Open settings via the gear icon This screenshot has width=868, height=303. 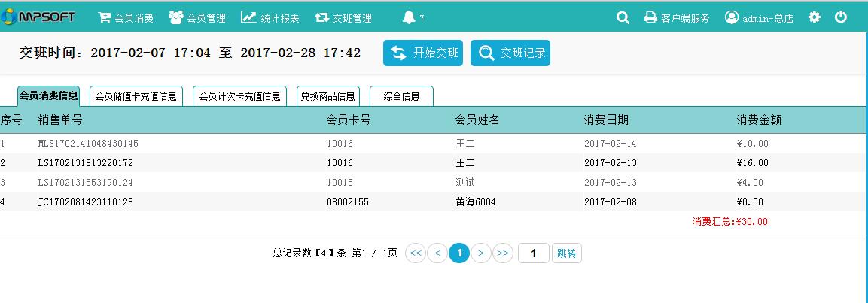tap(814, 17)
